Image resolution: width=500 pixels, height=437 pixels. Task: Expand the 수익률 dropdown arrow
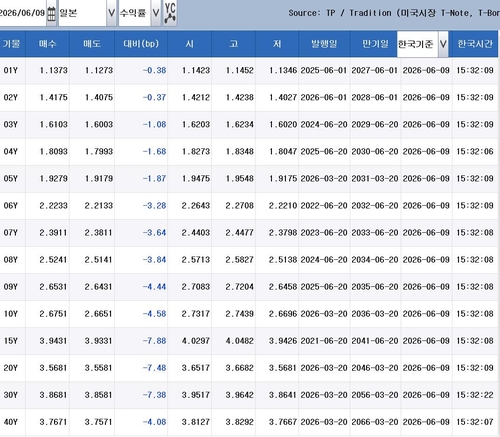coord(156,13)
